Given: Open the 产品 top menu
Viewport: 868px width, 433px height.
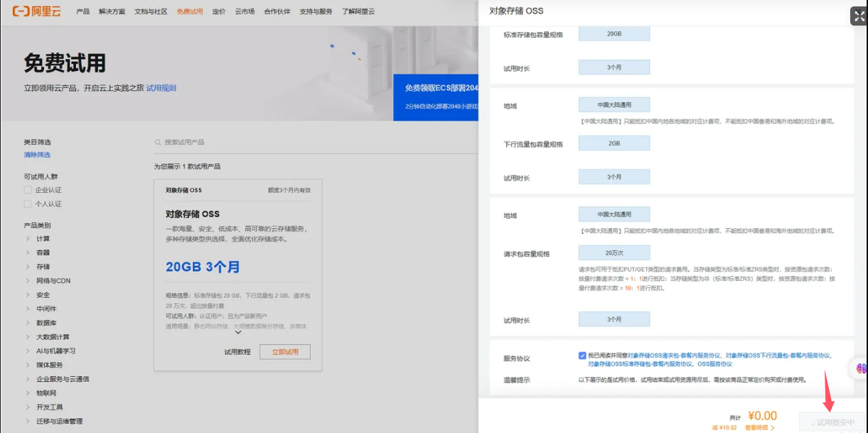Looking at the screenshot, I should coord(83,12).
